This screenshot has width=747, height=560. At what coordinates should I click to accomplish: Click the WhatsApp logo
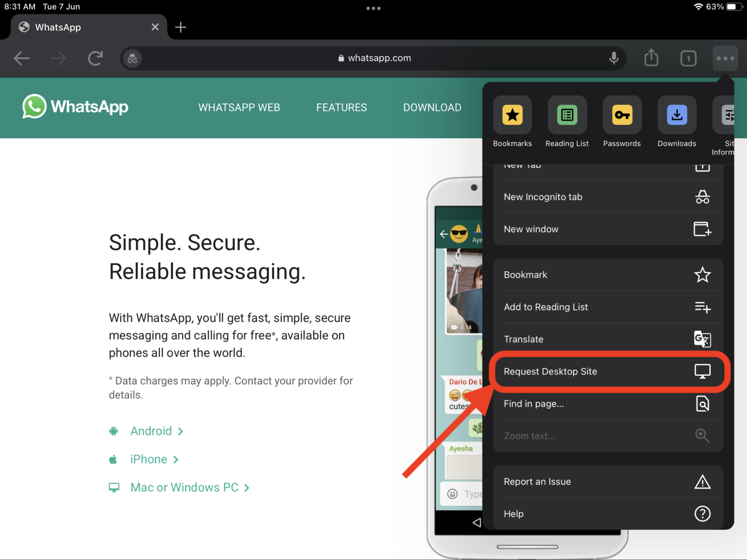click(75, 106)
